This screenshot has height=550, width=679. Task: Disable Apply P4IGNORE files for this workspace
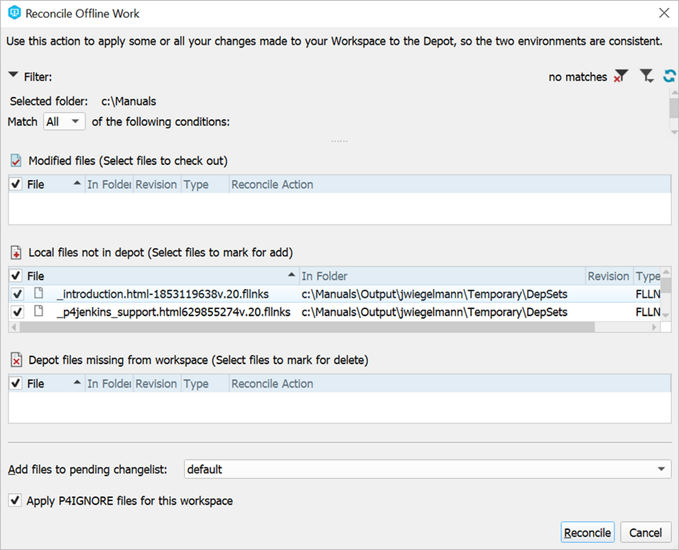pyautogui.click(x=15, y=500)
